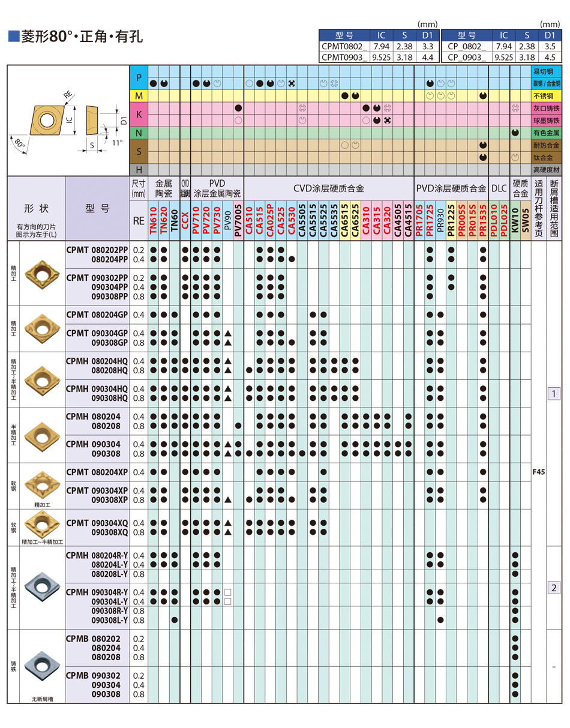This screenshot has height=728, width=570.
Task: Click the green N material label
Action: pyautogui.click(x=139, y=132)
